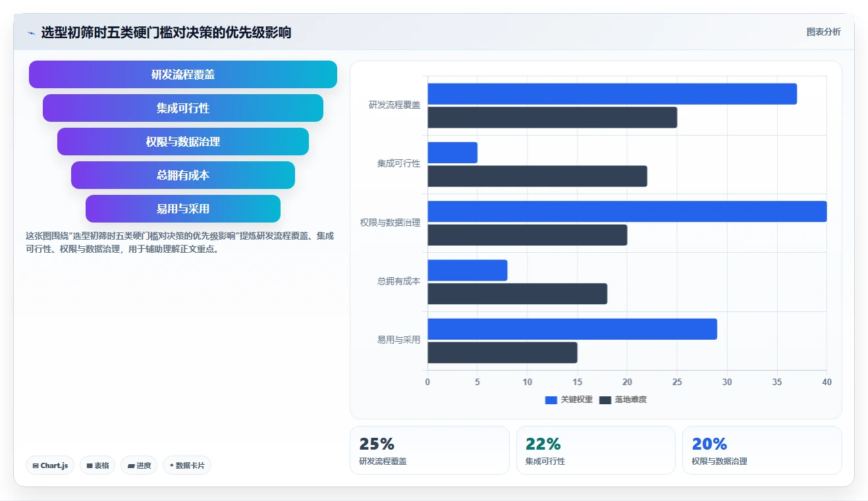Click the 集成可行性 y-axis label

(x=398, y=163)
